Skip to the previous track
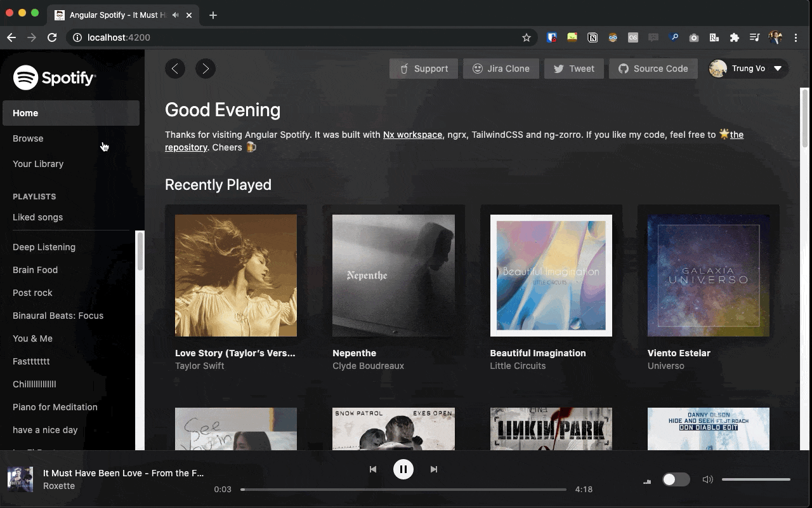Image resolution: width=812 pixels, height=508 pixels. [373, 469]
